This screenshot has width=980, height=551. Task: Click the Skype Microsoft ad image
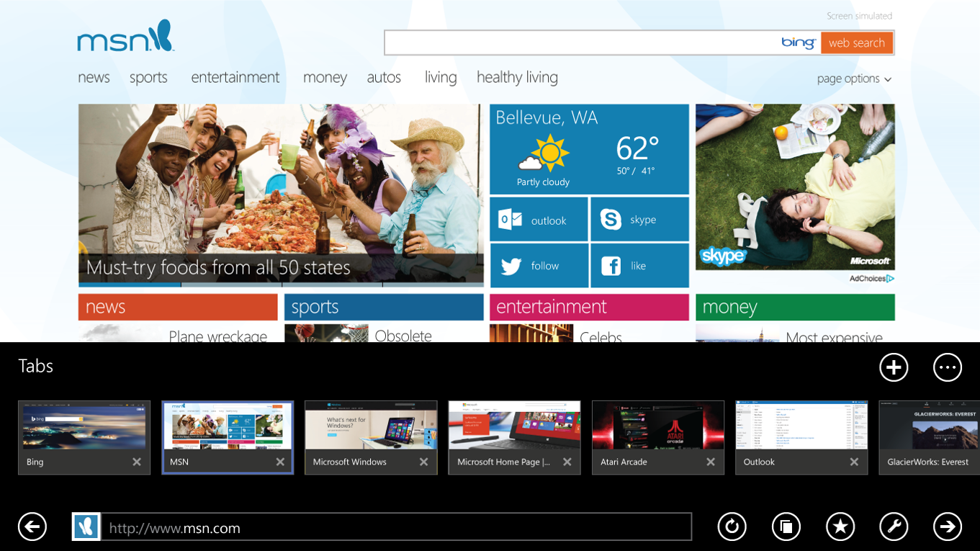(x=795, y=187)
